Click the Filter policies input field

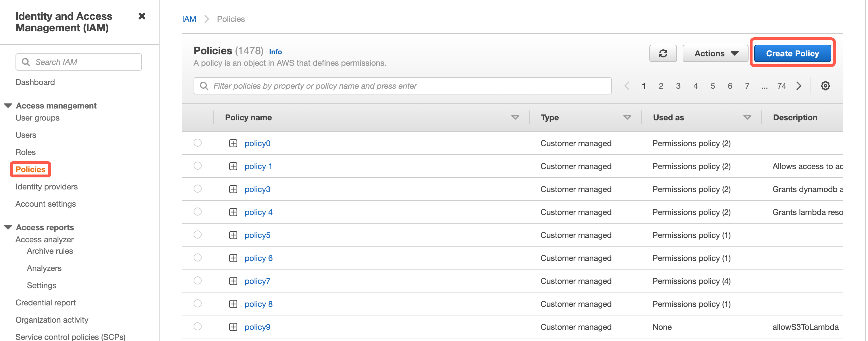click(402, 86)
